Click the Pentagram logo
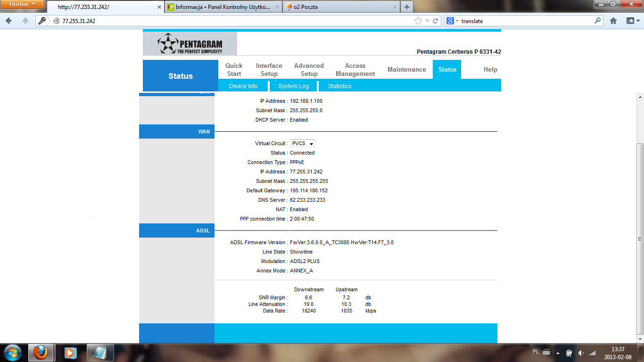Screen dimensions: 644x362 point(190,44)
